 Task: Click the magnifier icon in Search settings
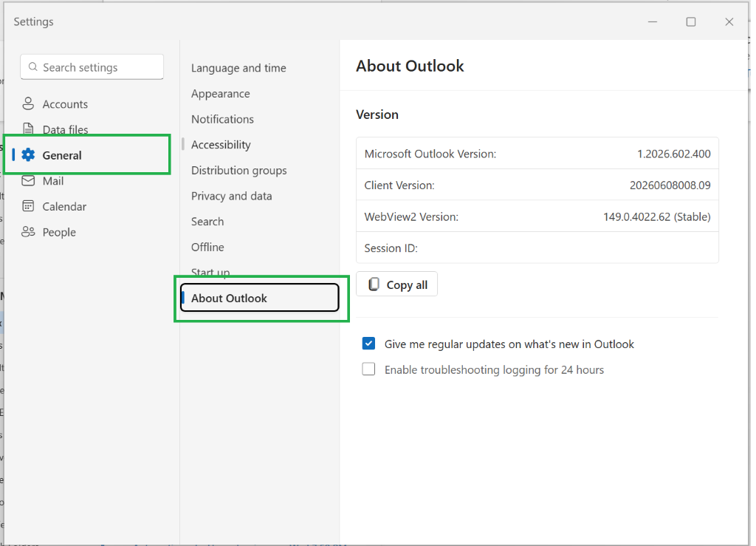point(32,67)
